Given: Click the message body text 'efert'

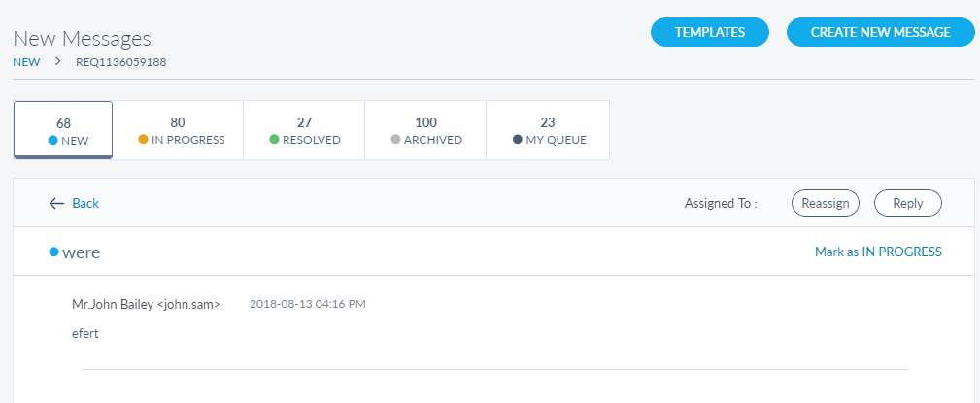Looking at the screenshot, I should (85, 333).
